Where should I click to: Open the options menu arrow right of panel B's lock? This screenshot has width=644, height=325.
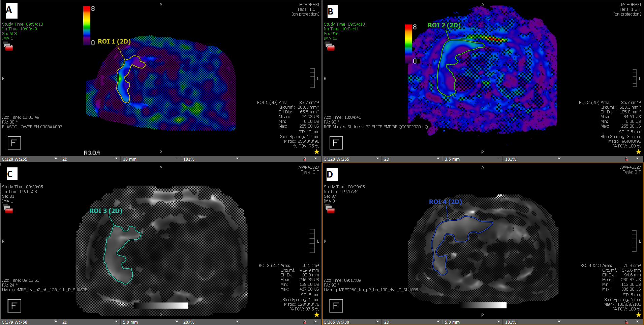(637, 159)
